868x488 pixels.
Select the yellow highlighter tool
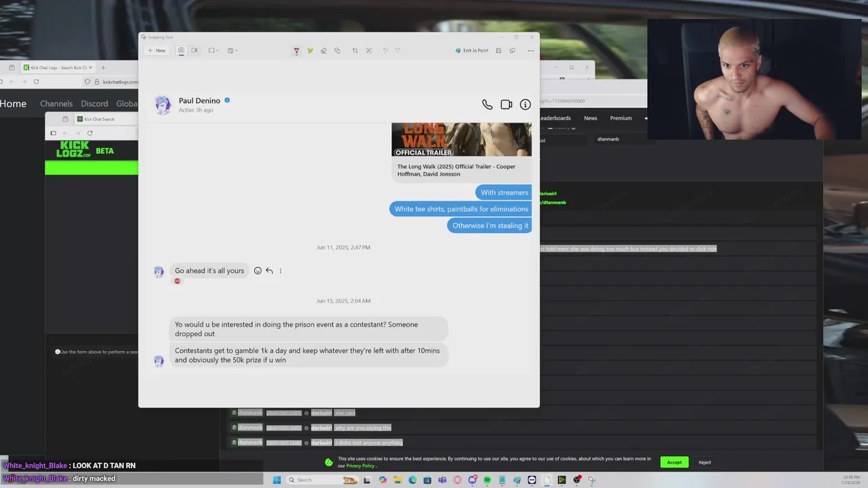point(310,51)
